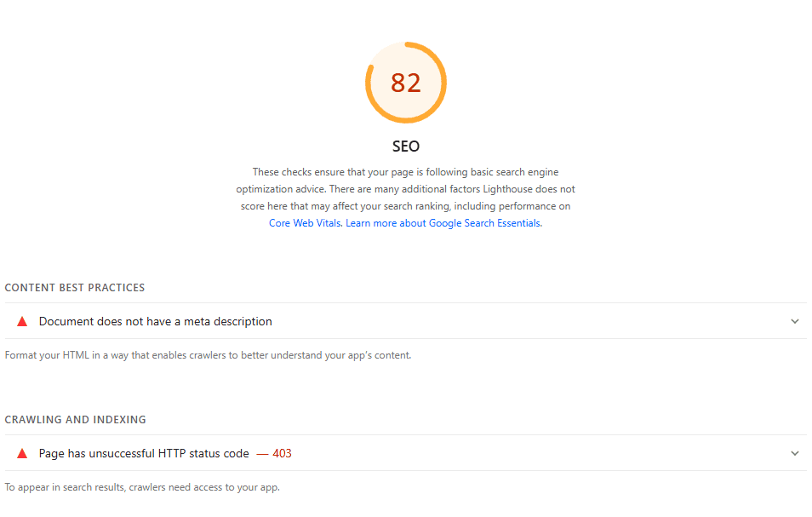
Task: Open the Core Web Vitals link
Action: pyautogui.click(x=306, y=223)
